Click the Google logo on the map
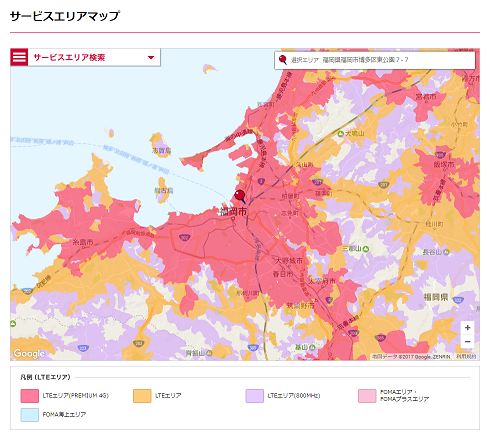The width and height of the screenshot is (490, 438). tap(29, 353)
